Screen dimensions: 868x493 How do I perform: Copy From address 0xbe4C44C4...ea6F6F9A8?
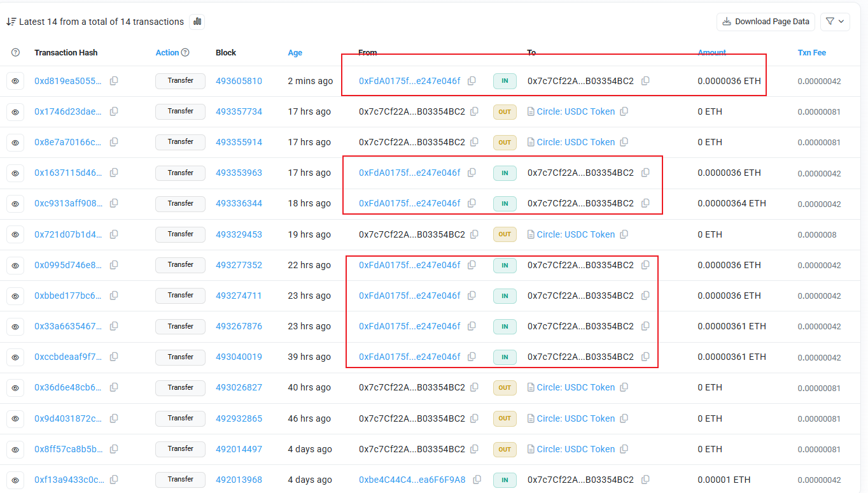coord(477,480)
